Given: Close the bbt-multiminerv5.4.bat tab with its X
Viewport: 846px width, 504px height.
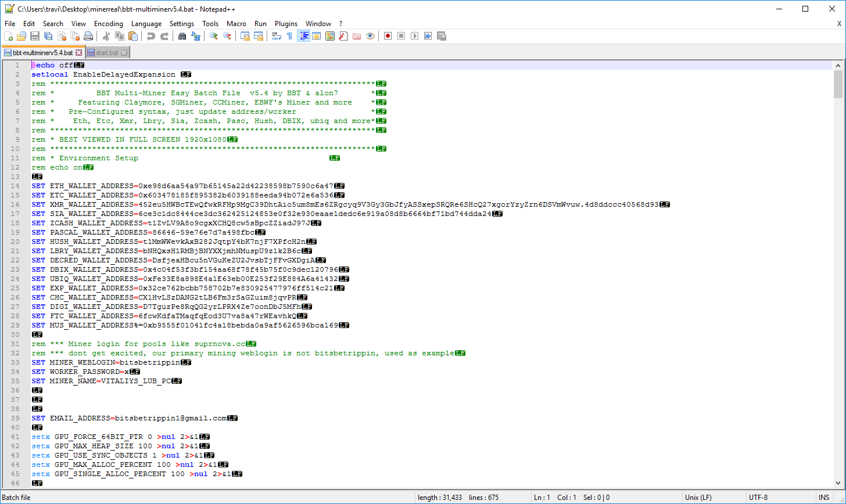Looking at the screenshot, I should [79, 52].
